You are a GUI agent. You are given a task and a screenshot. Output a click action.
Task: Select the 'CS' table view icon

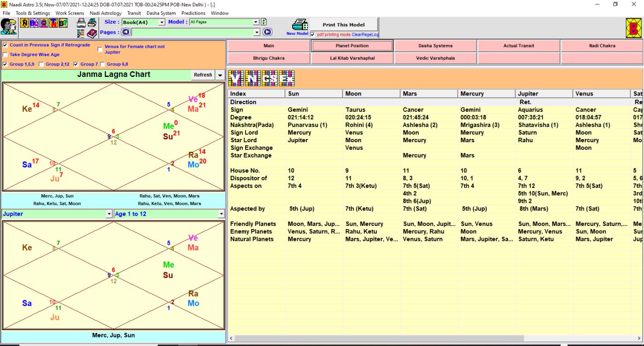pyautogui.click(x=270, y=78)
